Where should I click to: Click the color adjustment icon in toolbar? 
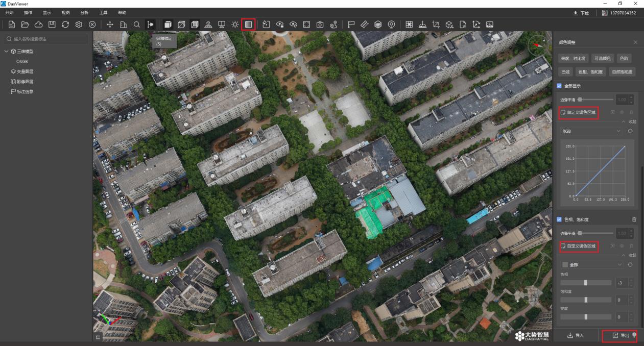248,24
